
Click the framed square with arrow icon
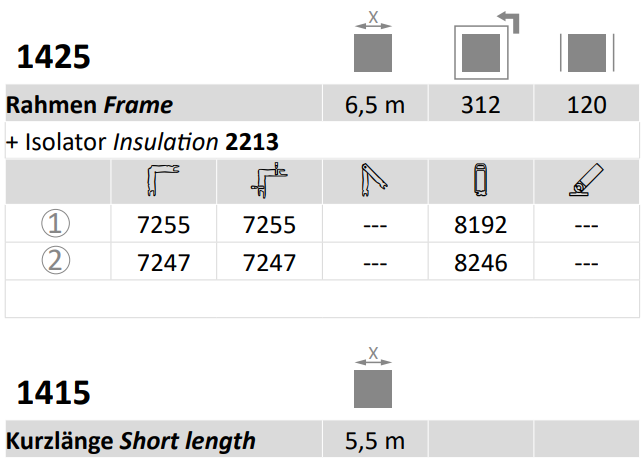point(487,46)
